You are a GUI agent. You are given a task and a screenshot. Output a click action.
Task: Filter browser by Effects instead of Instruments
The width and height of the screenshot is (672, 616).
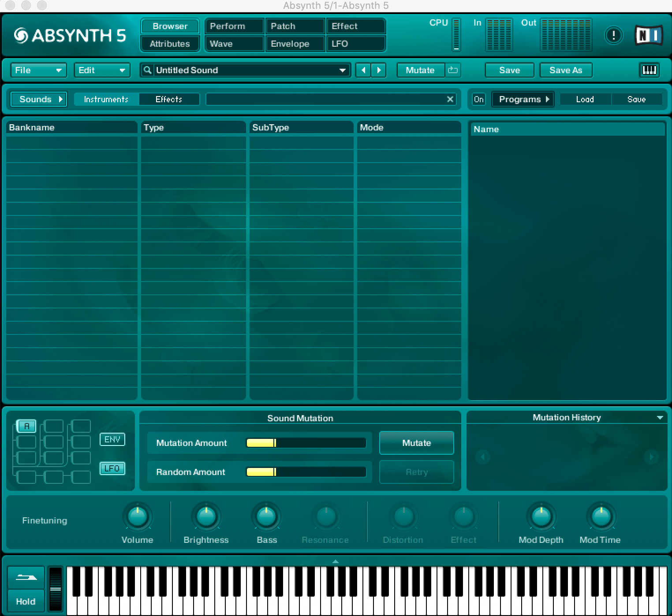169,99
